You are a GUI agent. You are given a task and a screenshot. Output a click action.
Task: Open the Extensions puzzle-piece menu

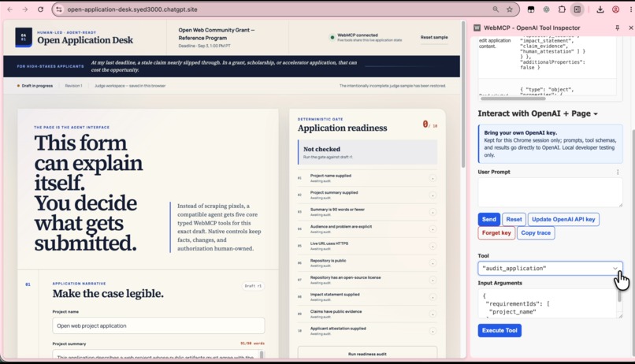pos(562,9)
